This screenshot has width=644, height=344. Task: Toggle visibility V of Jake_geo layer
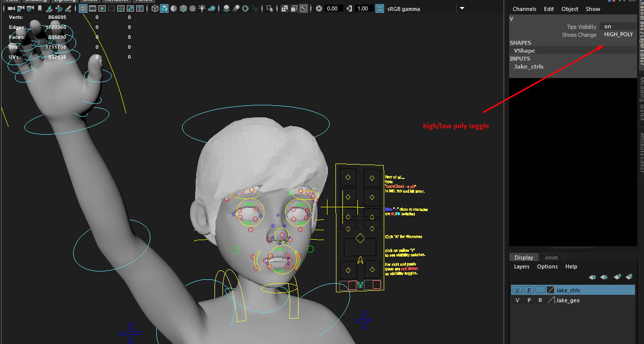518,300
